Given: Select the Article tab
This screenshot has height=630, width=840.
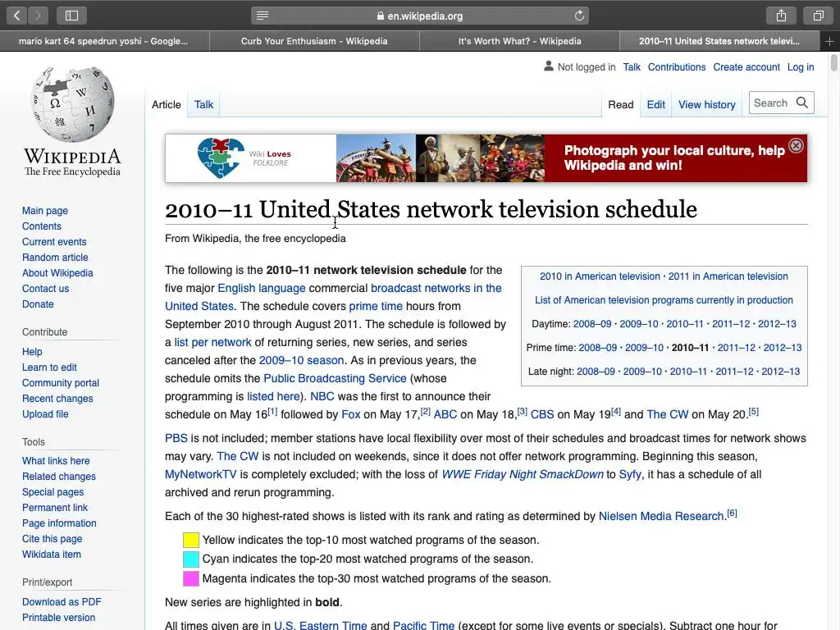Looking at the screenshot, I should pyautogui.click(x=166, y=104).
